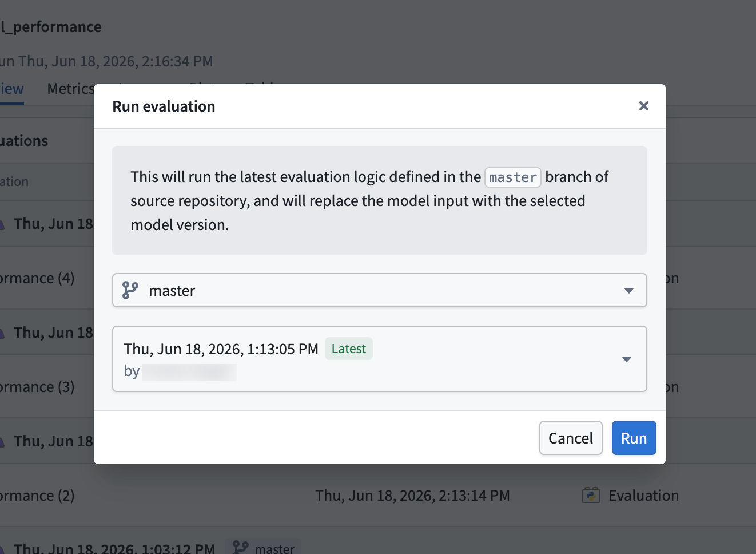Click the inline "master" code tag in description
This screenshot has height=554, width=756.
(x=513, y=177)
